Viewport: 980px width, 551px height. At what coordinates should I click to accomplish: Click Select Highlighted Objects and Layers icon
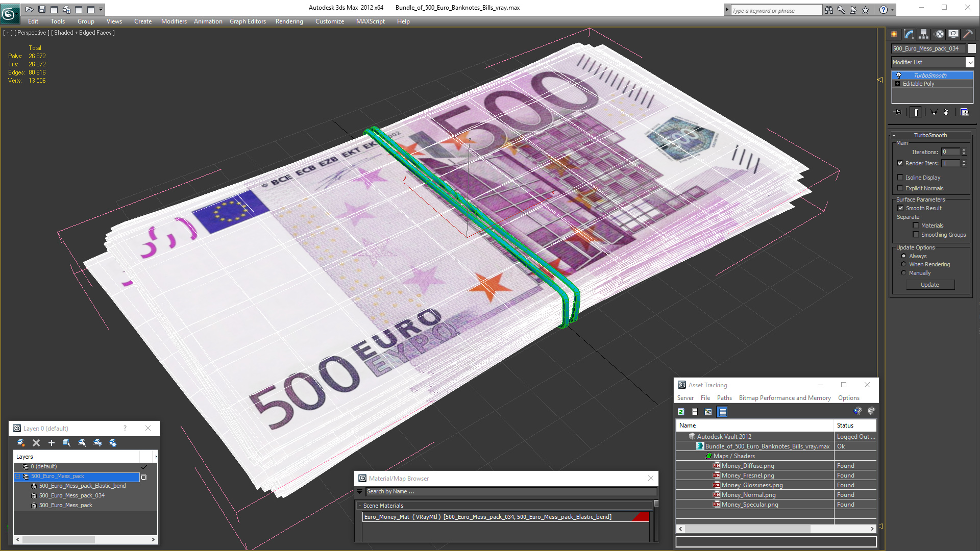tap(67, 443)
